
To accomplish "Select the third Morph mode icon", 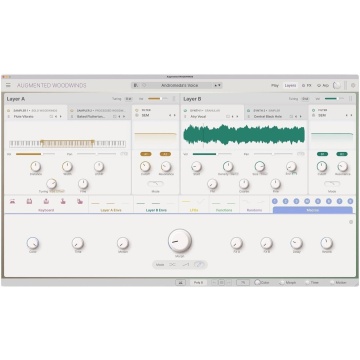I will click(x=199, y=265).
